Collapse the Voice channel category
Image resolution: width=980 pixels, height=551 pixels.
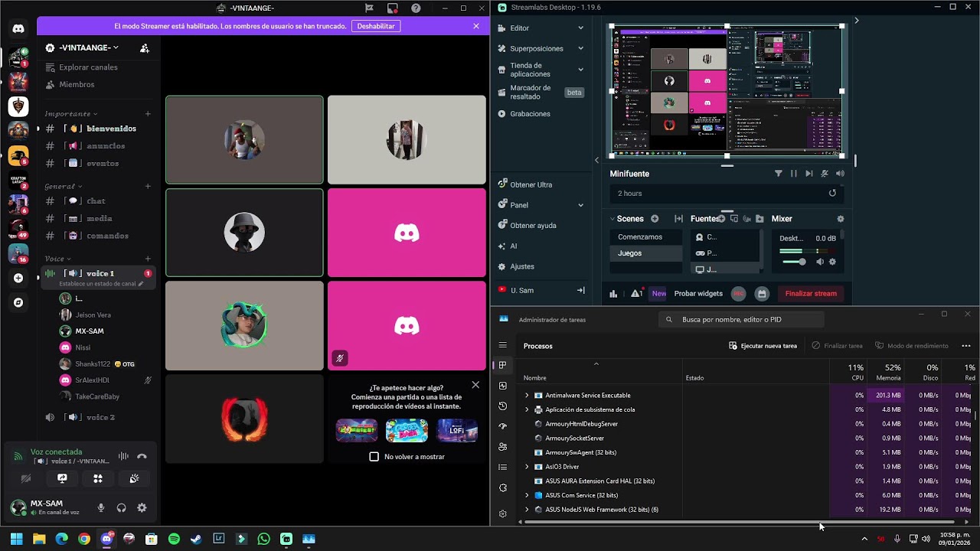coord(58,259)
